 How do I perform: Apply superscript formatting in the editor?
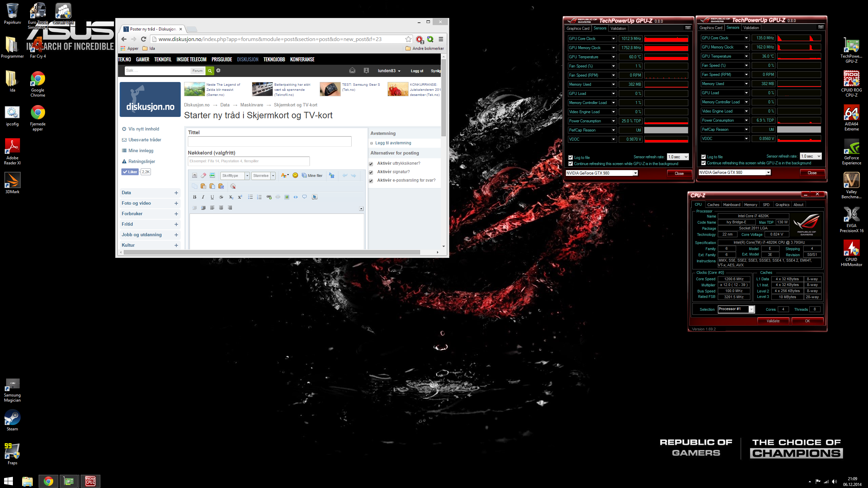(x=240, y=197)
